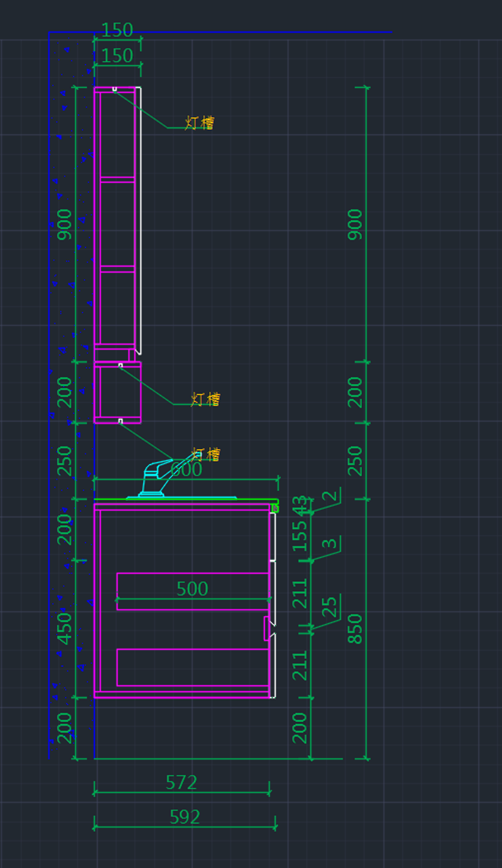
Task: Click the 572 dimension text
Action: pyautogui.click(x=181, y=782)
